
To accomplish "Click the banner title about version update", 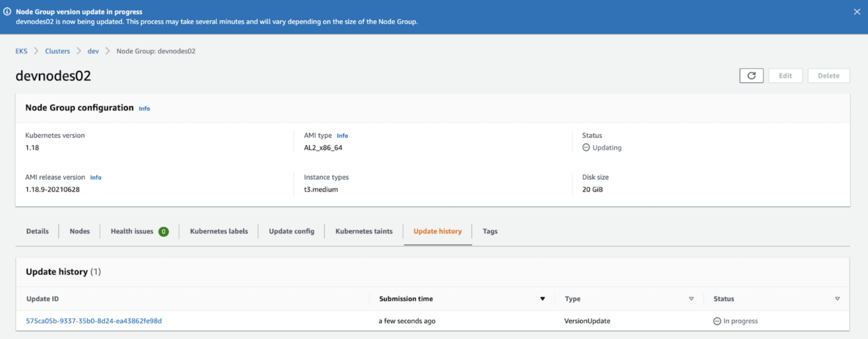I will tap(79, 12).
